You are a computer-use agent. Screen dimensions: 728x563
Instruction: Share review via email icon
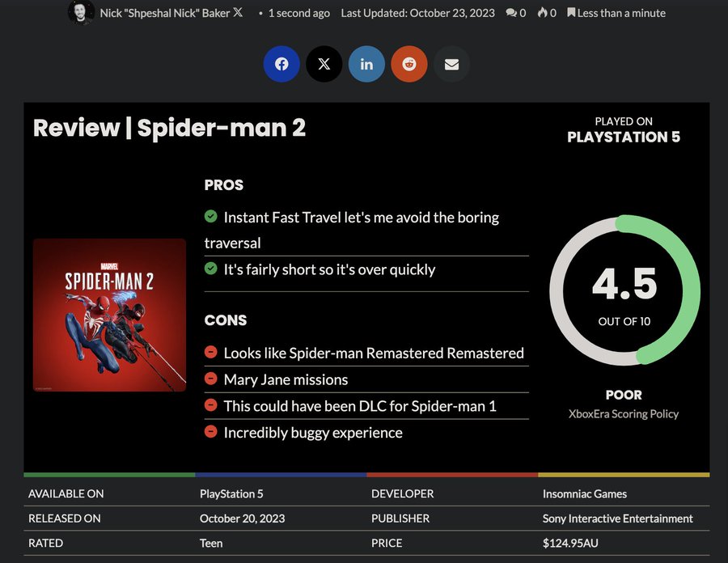[451, 64]
